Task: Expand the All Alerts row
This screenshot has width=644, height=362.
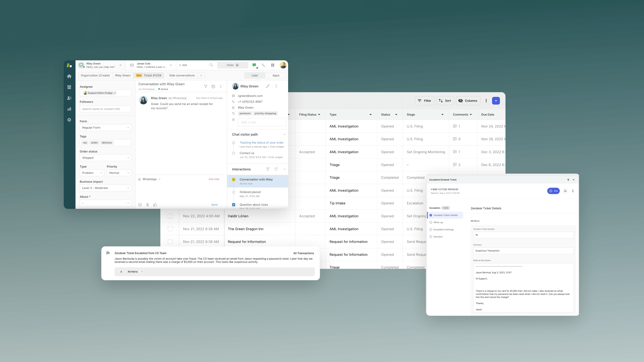Action: 121,272
